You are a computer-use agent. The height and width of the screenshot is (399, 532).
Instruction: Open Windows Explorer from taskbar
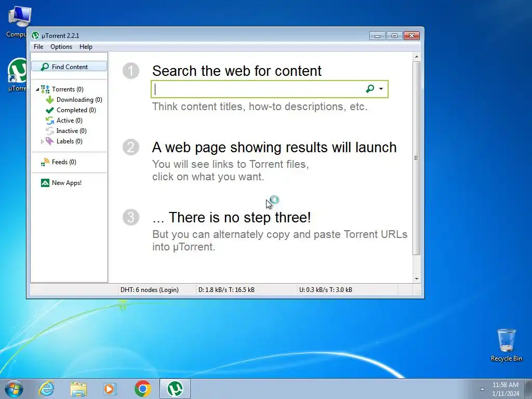pos(78,389)
